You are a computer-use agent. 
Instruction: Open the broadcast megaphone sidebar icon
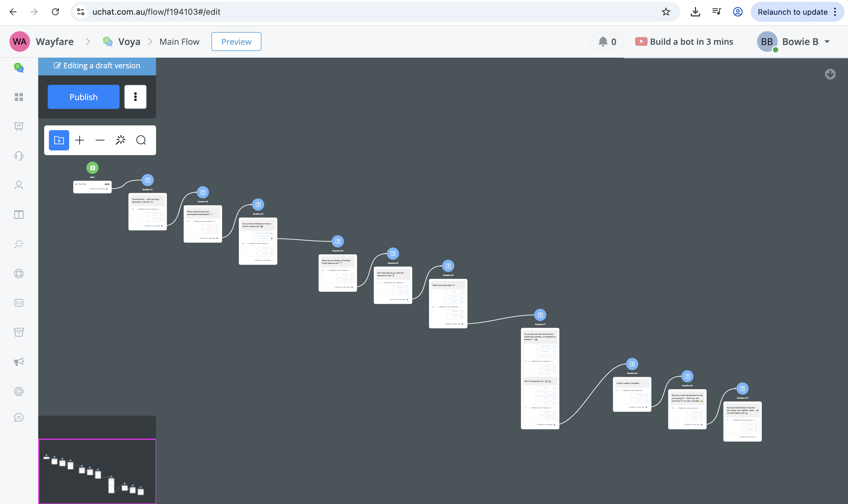(19, 362)
